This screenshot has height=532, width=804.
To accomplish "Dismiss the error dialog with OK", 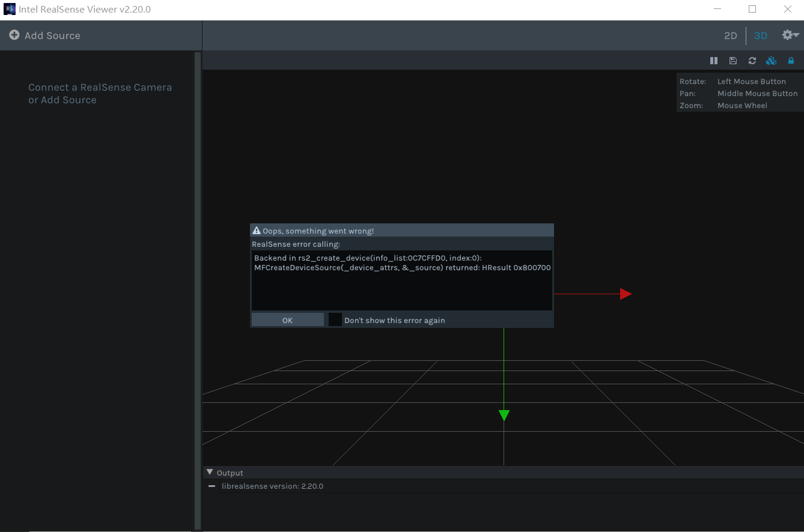I will point(288,320).
